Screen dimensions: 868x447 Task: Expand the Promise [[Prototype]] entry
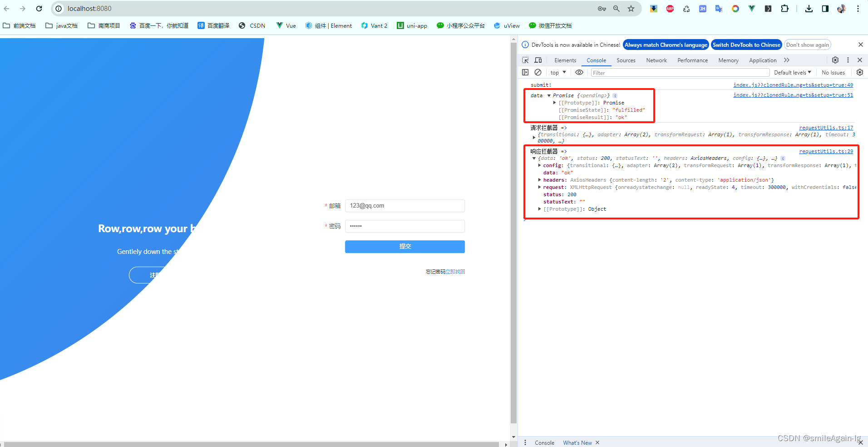point(555,103)
